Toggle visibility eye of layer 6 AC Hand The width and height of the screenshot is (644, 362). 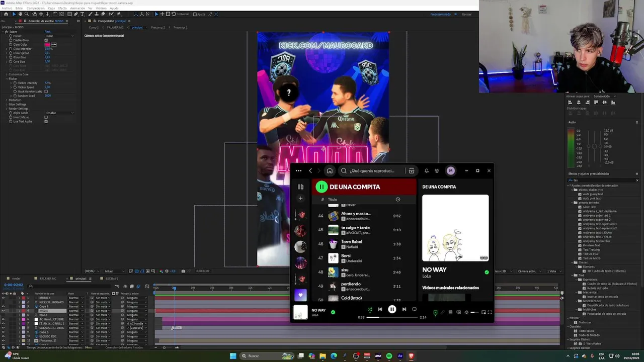click(x=3, y=319)
